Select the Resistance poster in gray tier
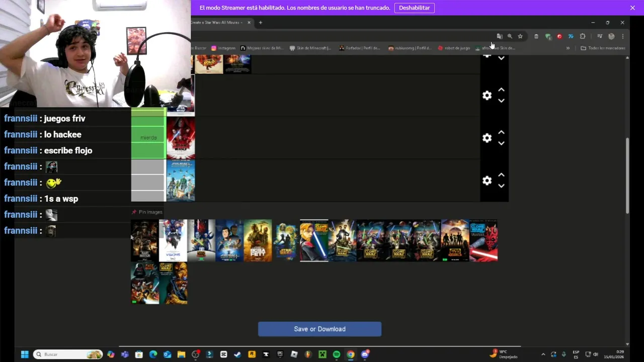The width and height of the screenshot is (644, 362). [x=181, y=180]
